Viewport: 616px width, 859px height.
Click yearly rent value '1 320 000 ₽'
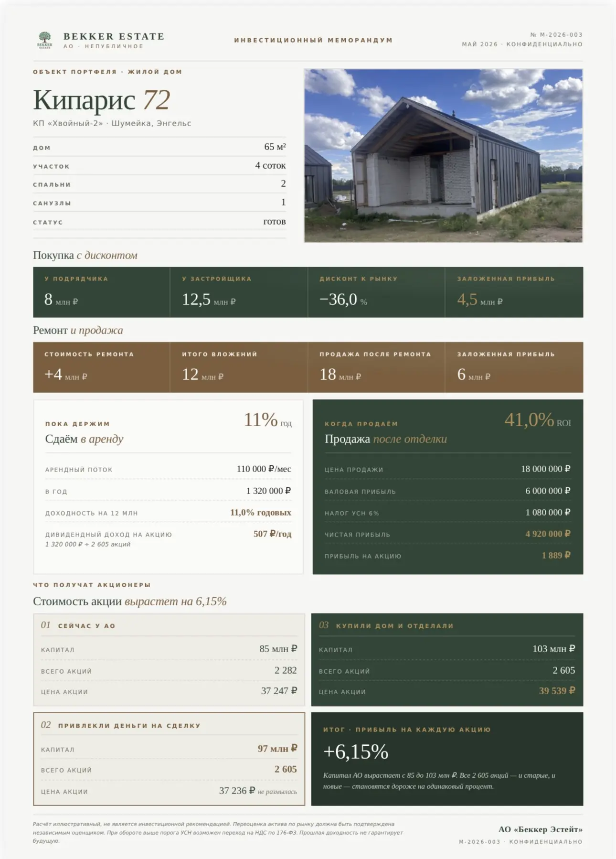coord(269,491)
